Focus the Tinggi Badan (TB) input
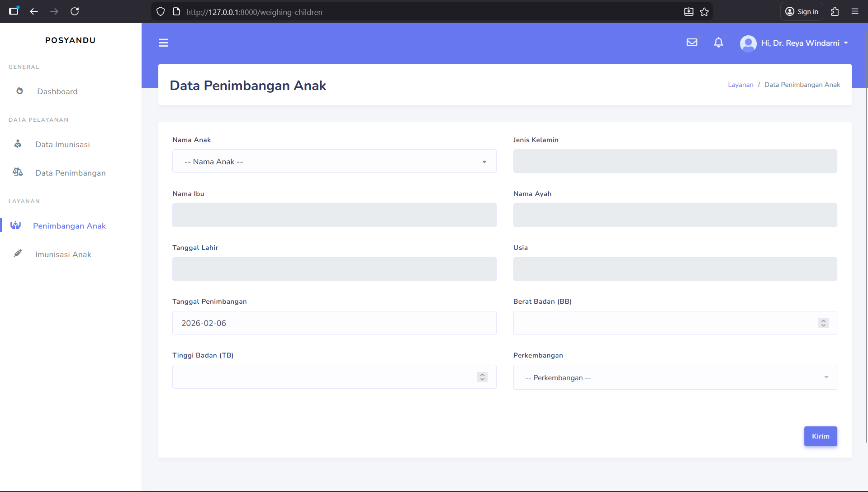Viewport: 868px width, 492px height. (x=334, y=377)
